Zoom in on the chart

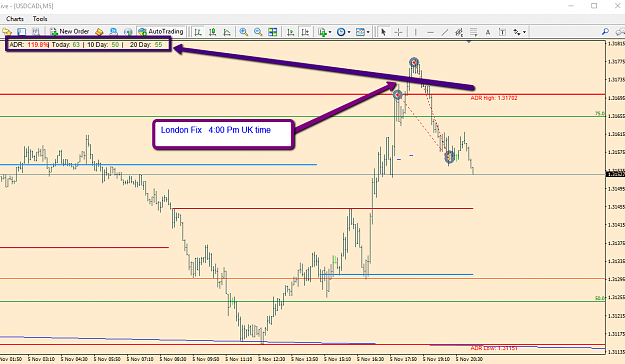(x=244, y=32)
